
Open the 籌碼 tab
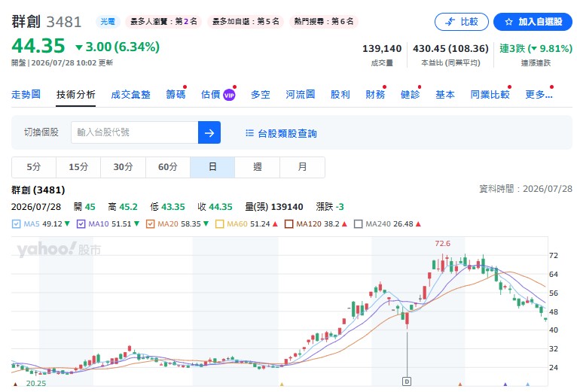click(x=176, y=95)
